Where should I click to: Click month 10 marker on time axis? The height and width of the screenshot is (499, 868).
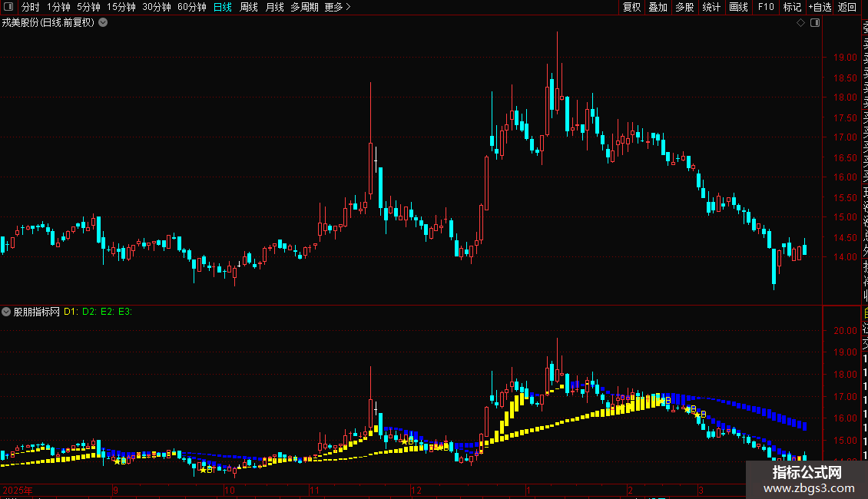(229, 490)
